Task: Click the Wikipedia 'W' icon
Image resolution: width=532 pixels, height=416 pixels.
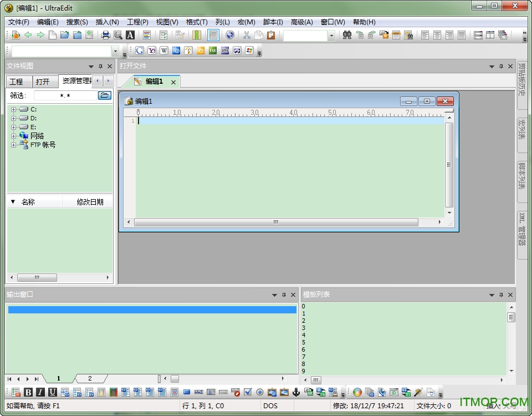Action: point(164,50)
